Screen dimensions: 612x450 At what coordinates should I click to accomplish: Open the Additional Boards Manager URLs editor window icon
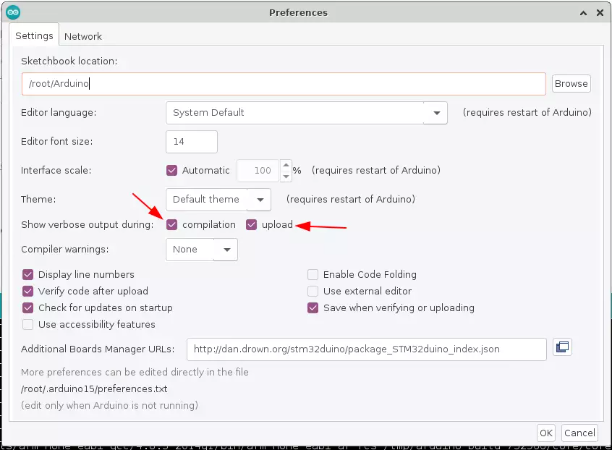click(x=562, y=347)
